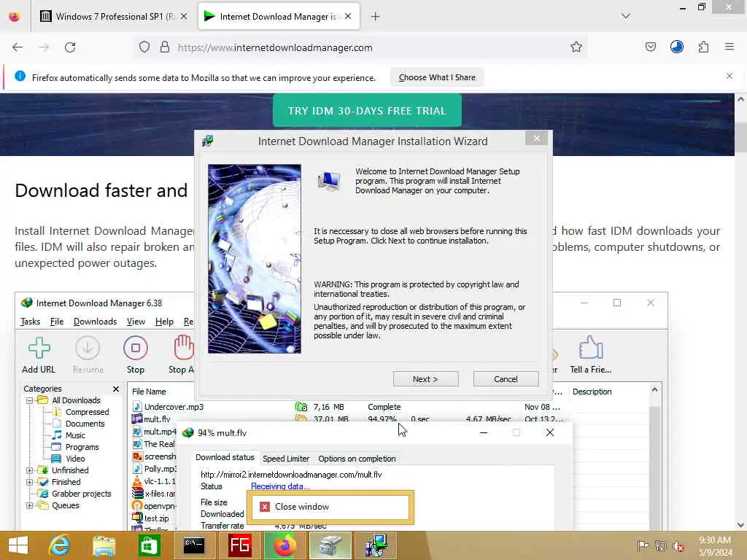Click the File Name column header
The height and width of the screenshot is (560, 747).
pos(149,392)
